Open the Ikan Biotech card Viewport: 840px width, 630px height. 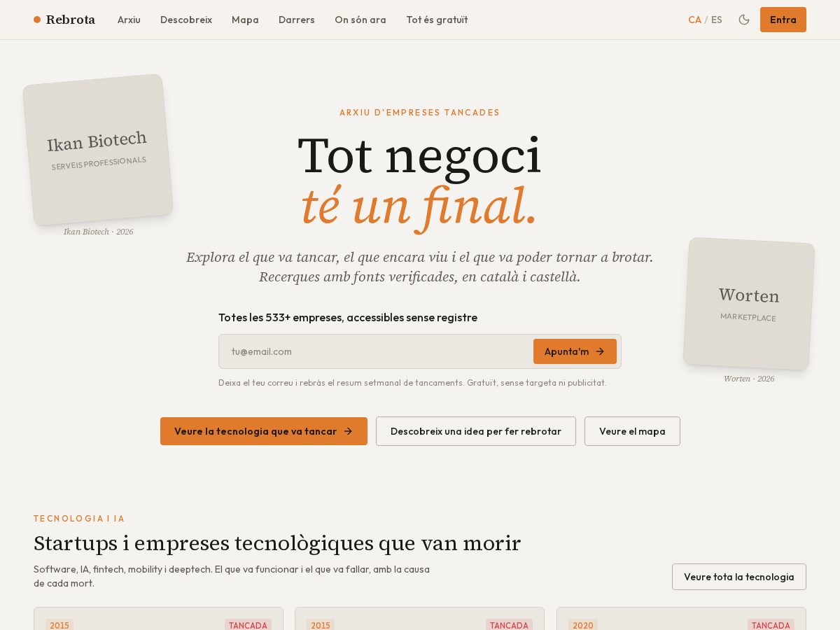point(98,150)
